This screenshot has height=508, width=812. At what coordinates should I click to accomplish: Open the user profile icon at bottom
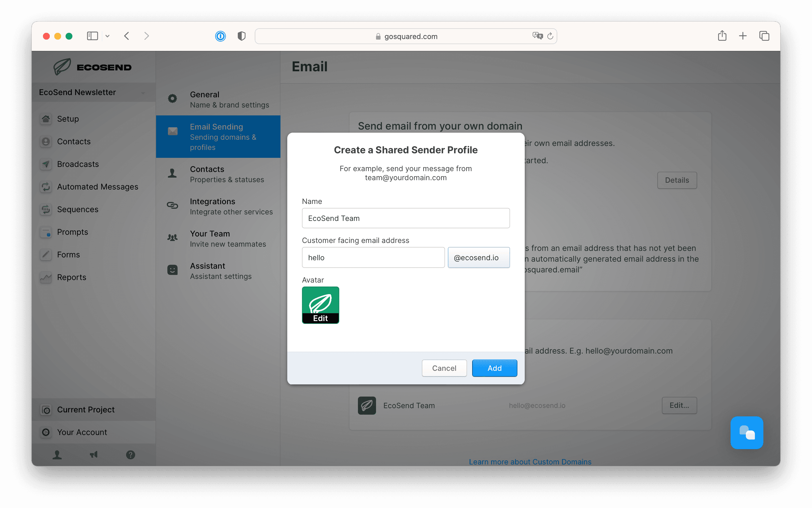coord(57,455)
